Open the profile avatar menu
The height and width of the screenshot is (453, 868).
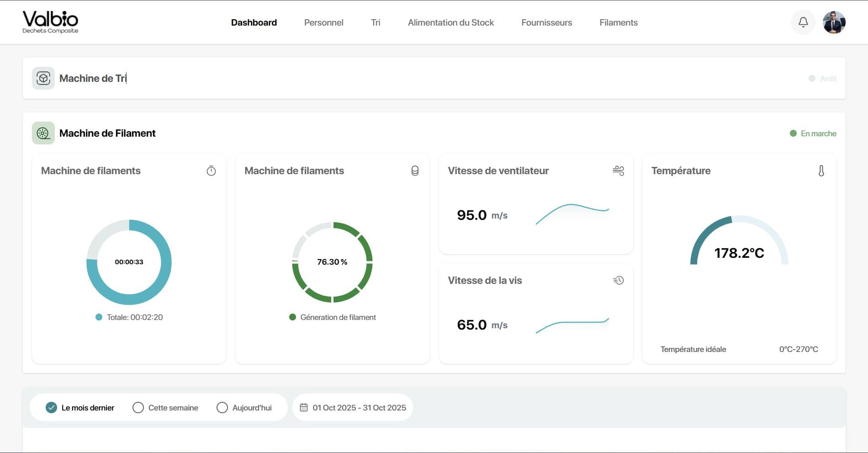pyautogui.click(x=834, y=22)
